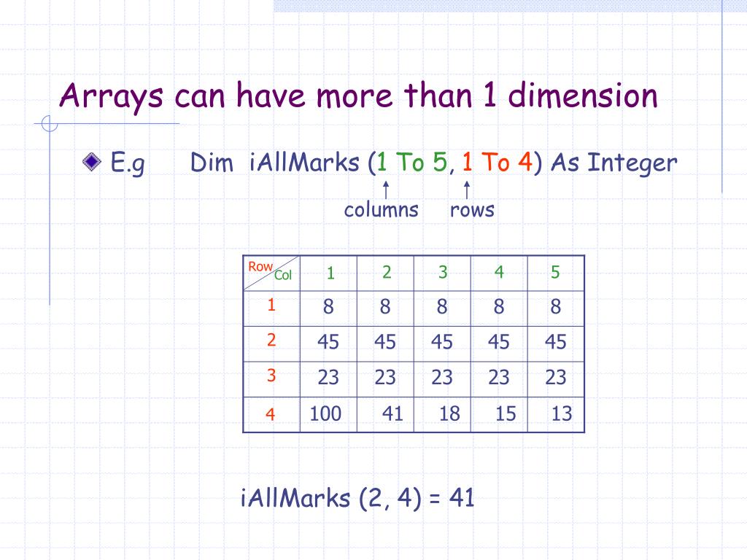Click the "columns" label

[381, 210]
